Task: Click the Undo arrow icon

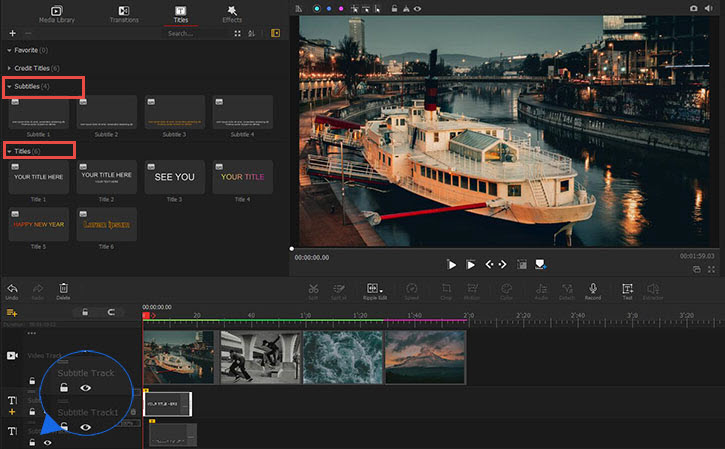Action: (12, 288)
